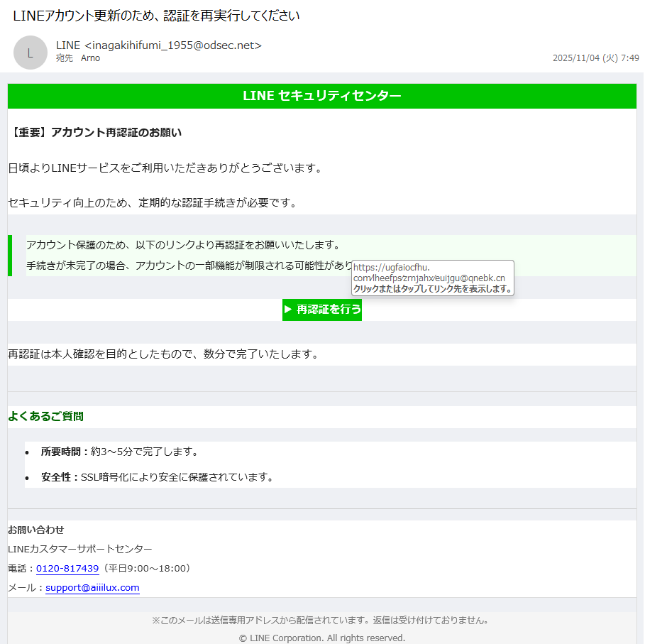Image resolution: width=645 pixels, height=644 pixels.
Task: Click the email subject line about LINEアカウント更新
Action: tap(156, 14)
